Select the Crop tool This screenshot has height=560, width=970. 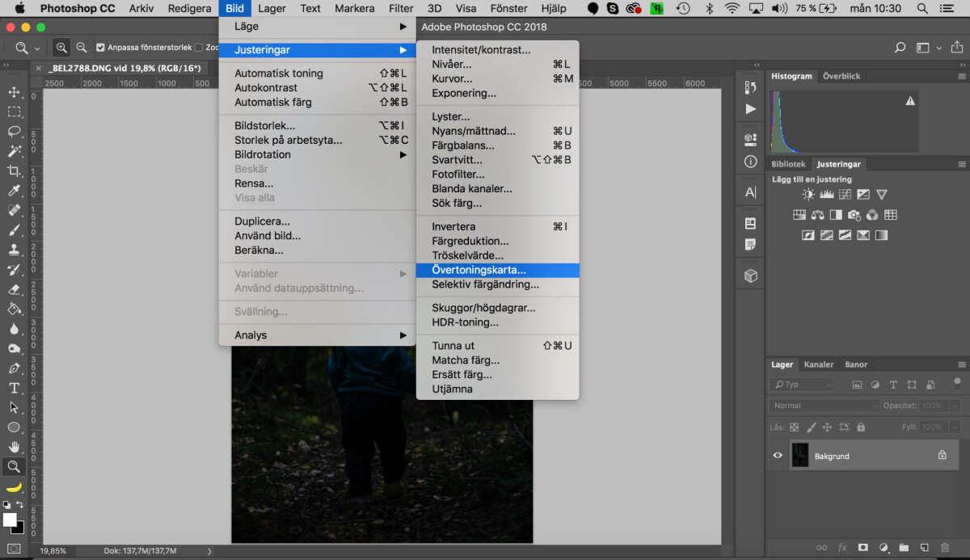point(15,171)
